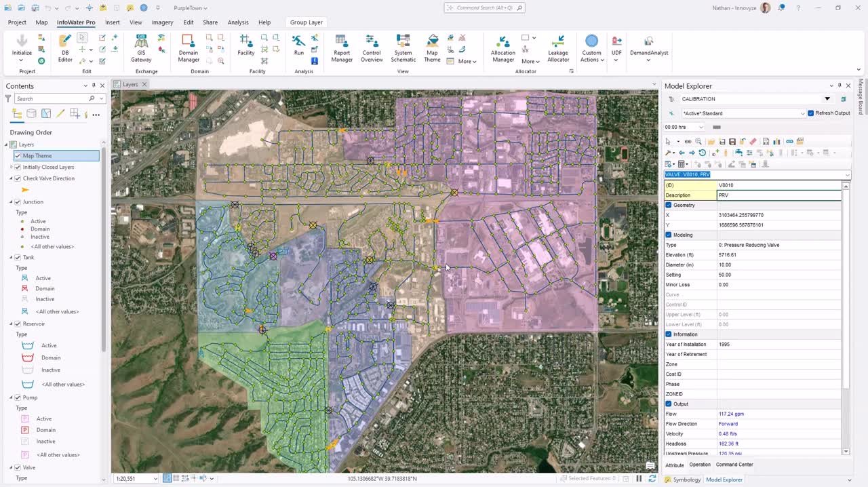Image resolution: width=868 pixels, height=487 pixels.
Task: Open the VALVE: V8010, PRV element dropdown
Action: coord(847,175)
